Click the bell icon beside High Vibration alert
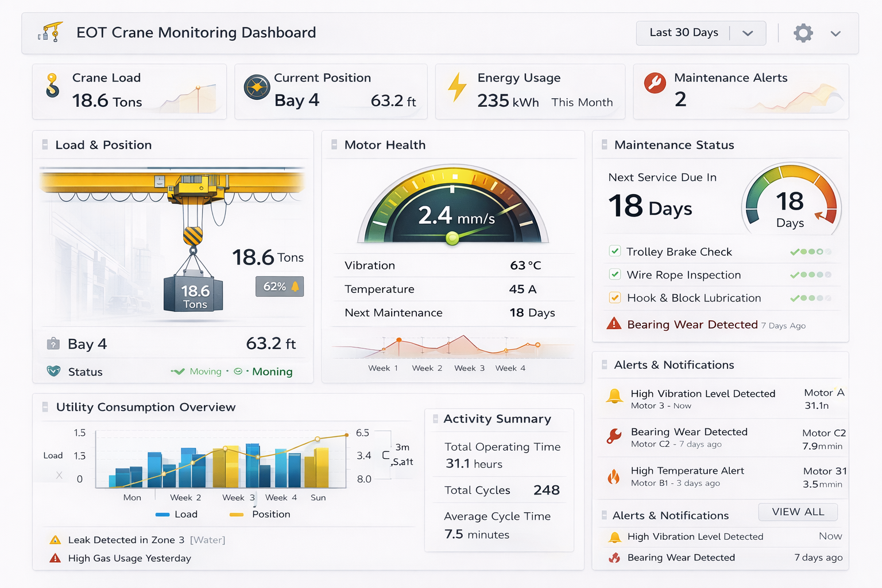This screenshot has width=882, height=588. coord(614,396)
